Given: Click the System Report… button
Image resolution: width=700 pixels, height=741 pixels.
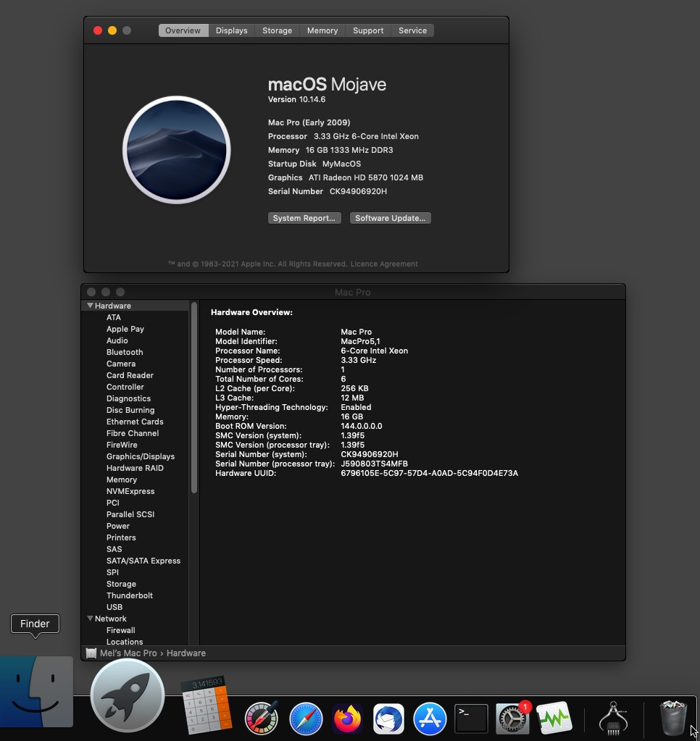Looking at the screenshot, I should click(x=304, y=218).
